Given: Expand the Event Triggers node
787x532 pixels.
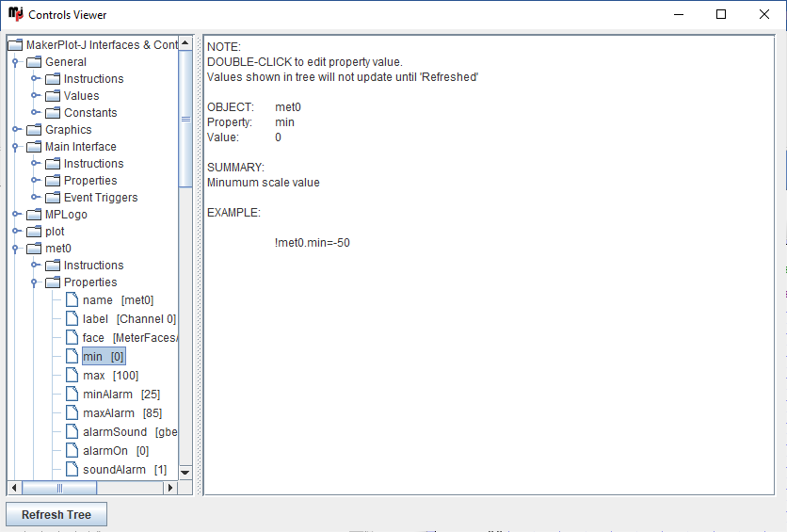Looking at the screenshot, I should [x=35, y=197].
